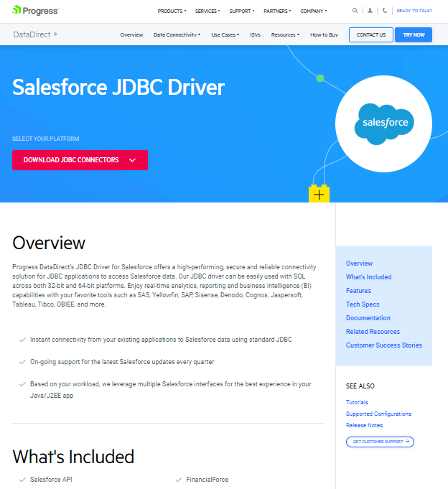The image size is (448, 489).
Task: Jump to Documentation in sidebar
Action: point(368,318)
